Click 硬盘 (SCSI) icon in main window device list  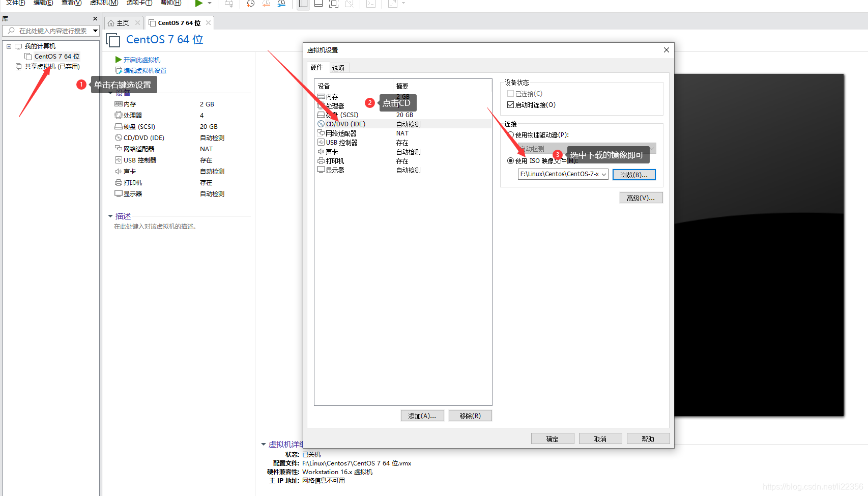point(119,126)
